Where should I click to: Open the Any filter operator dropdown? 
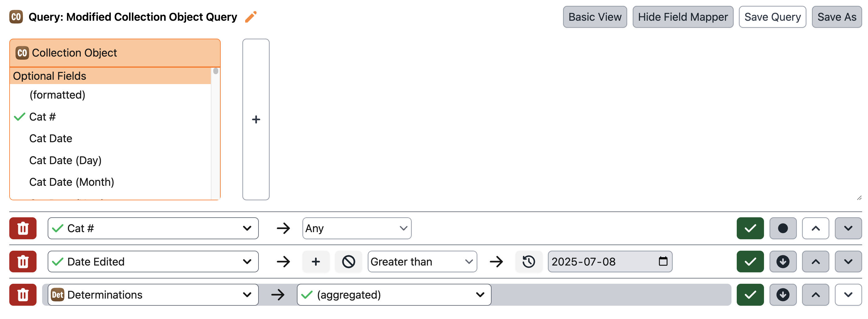click(x=357, y=228)
